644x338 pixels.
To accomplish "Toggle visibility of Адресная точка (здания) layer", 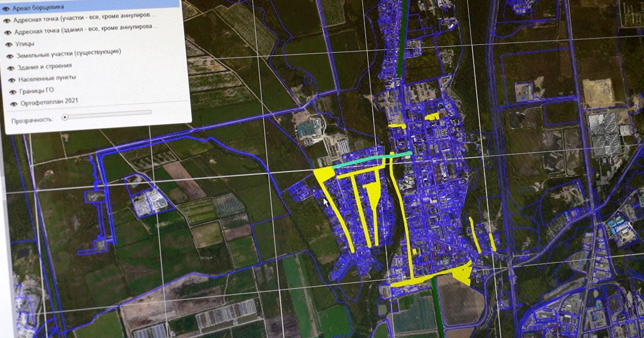I will coord(8,33).
